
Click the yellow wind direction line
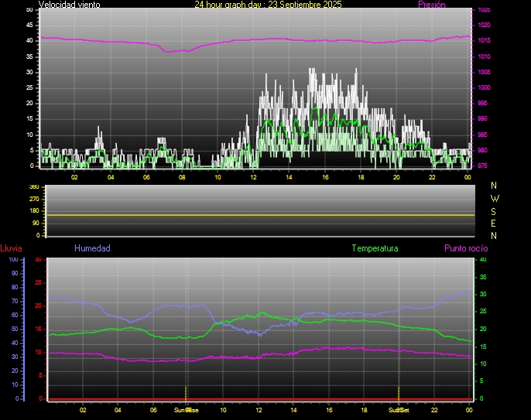click(259, 215)
